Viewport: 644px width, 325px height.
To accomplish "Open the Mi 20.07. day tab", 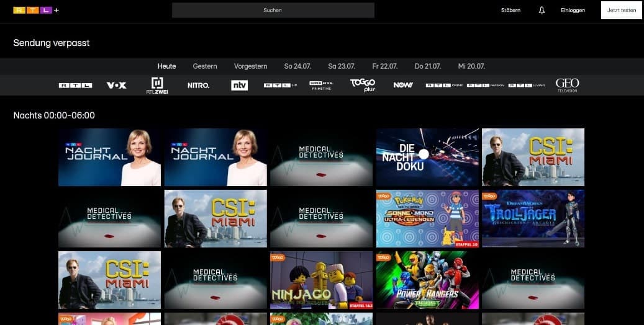I will (x=471, y=66).
